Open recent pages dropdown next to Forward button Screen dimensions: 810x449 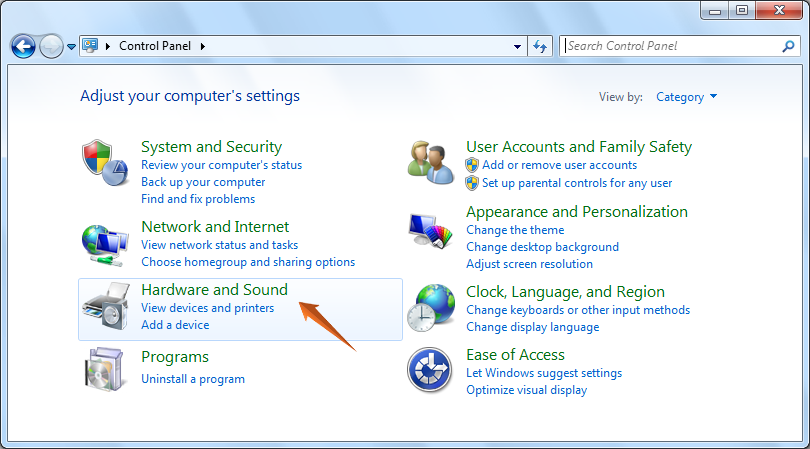(71, 47)
